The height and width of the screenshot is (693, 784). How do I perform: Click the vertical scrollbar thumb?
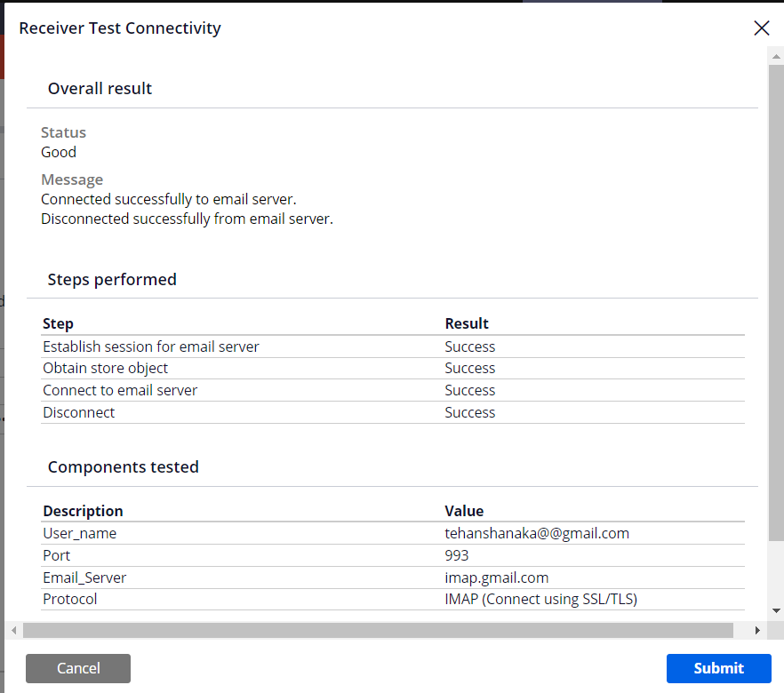pyautogui.click(x=776, y=302)
